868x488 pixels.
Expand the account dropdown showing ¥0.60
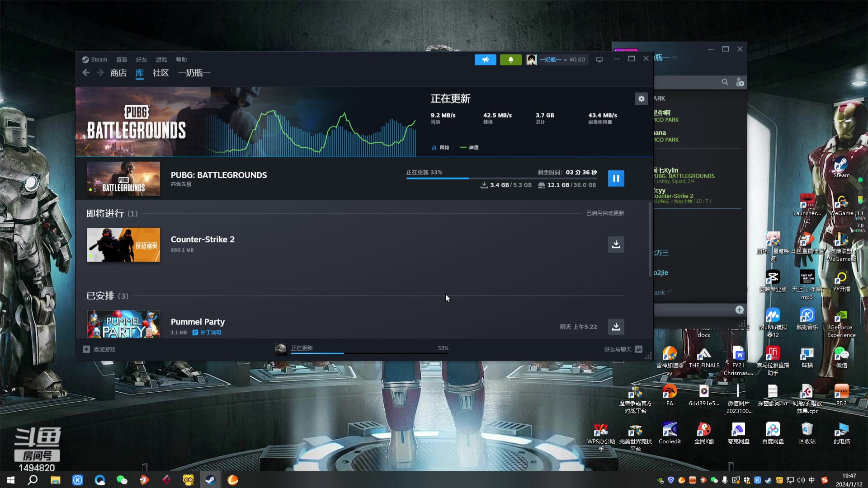click(557, 60)
